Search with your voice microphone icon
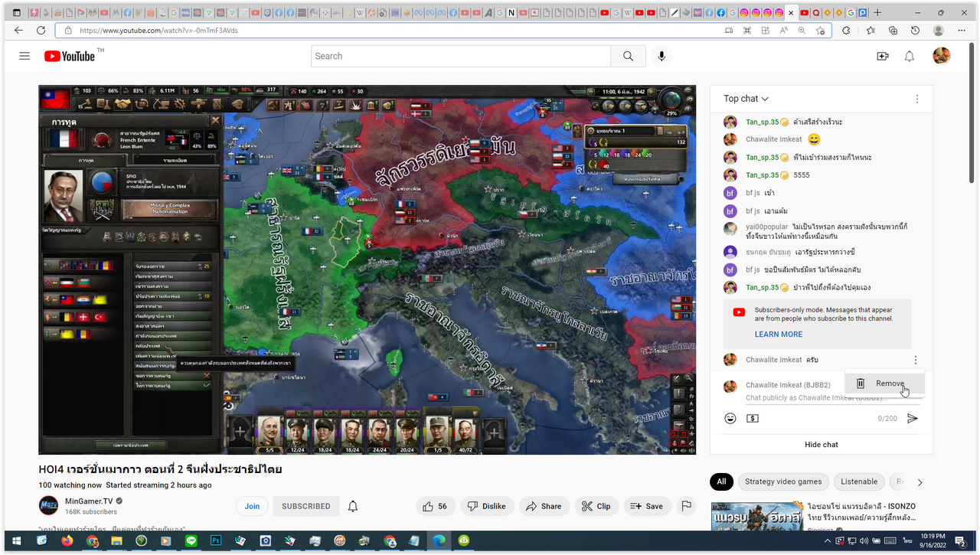 (x=661, y=56)
